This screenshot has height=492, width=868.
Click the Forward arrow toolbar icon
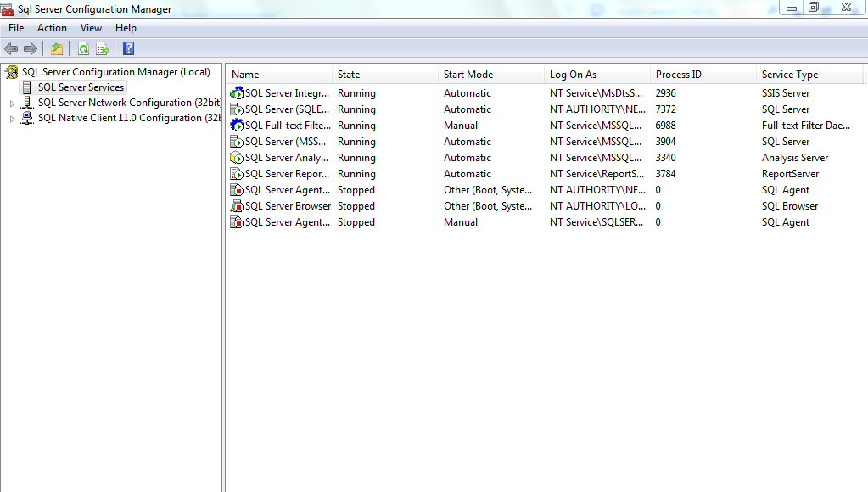(x=31, y=48)
